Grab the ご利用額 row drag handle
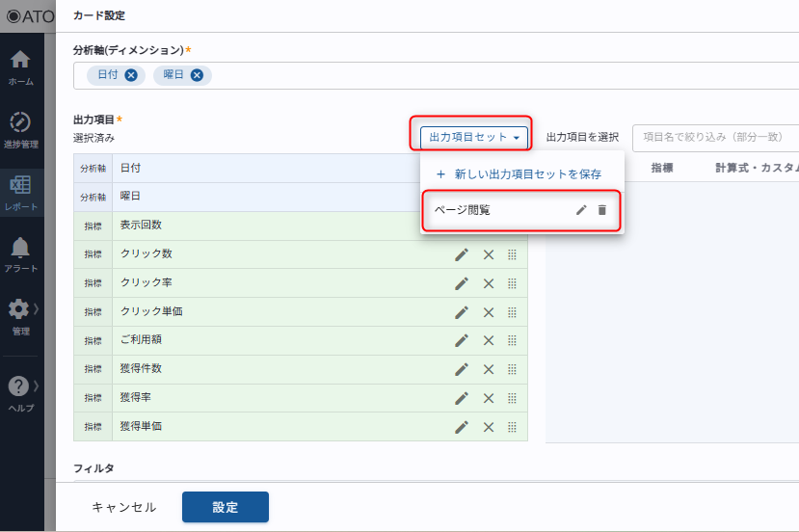This screenshot has width=799, height=532. coord(512,340)
